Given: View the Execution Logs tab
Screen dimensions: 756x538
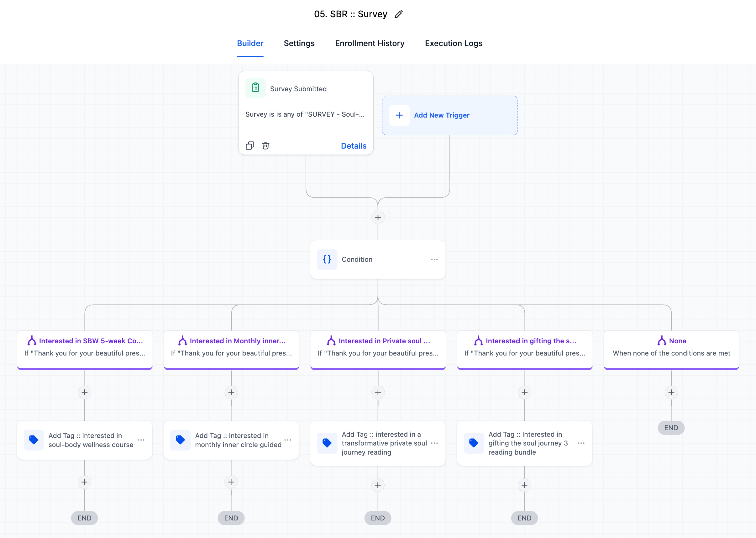Looking at the screenshot, I should pos(453,43).
